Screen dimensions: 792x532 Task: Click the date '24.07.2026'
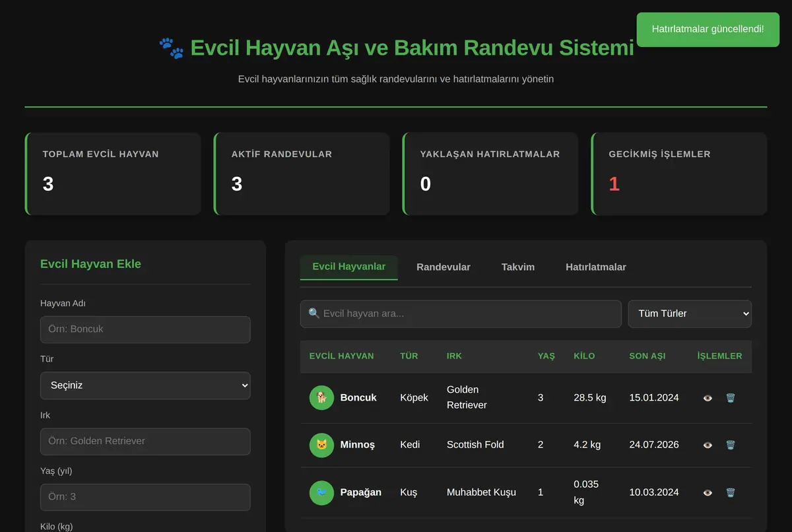tap(654, 445)
